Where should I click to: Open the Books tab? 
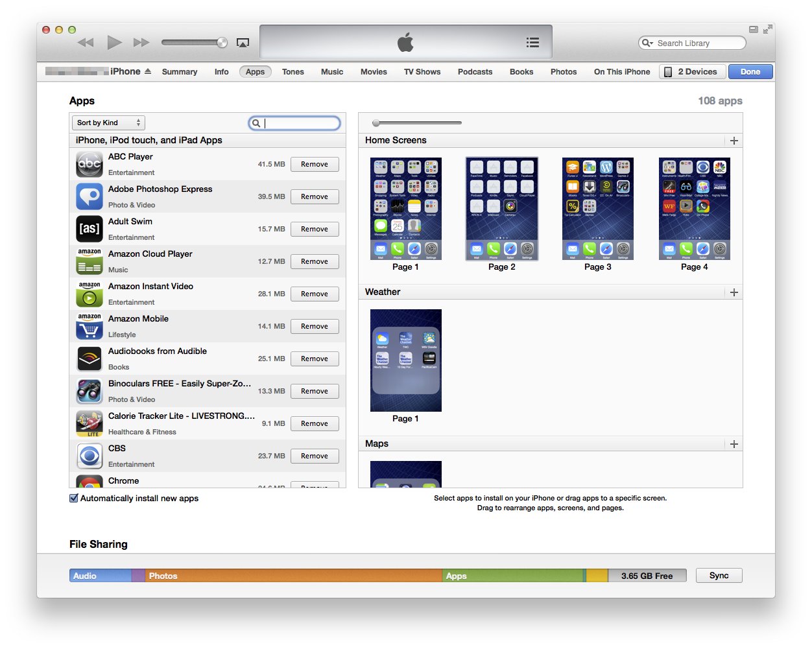click(521, 72)
